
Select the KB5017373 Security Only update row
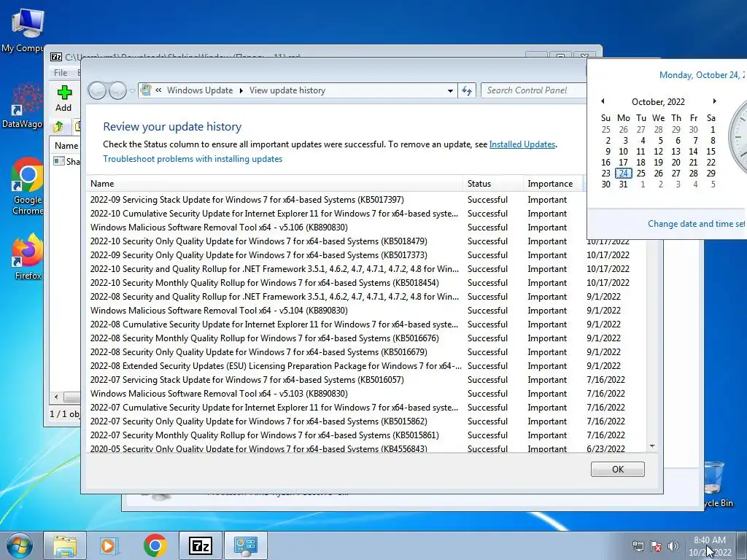click(366, 255)
